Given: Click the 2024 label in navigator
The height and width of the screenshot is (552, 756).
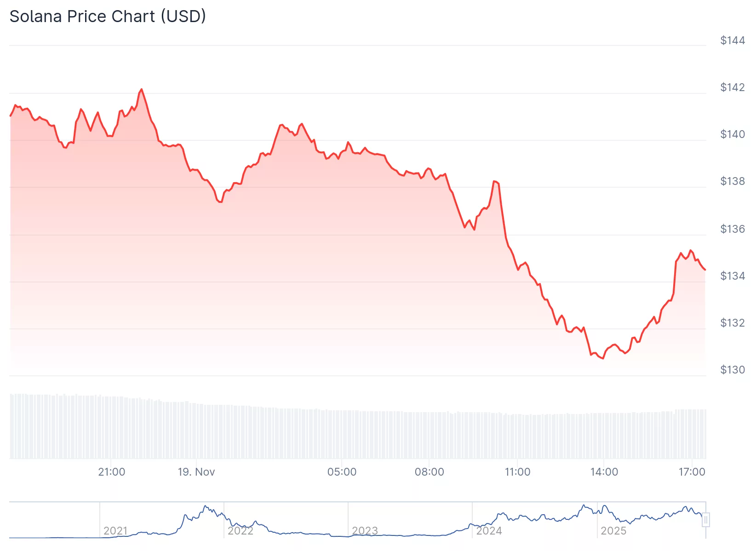Looking at the screenshot, I should pyautogui.click(x=489, y=531).
